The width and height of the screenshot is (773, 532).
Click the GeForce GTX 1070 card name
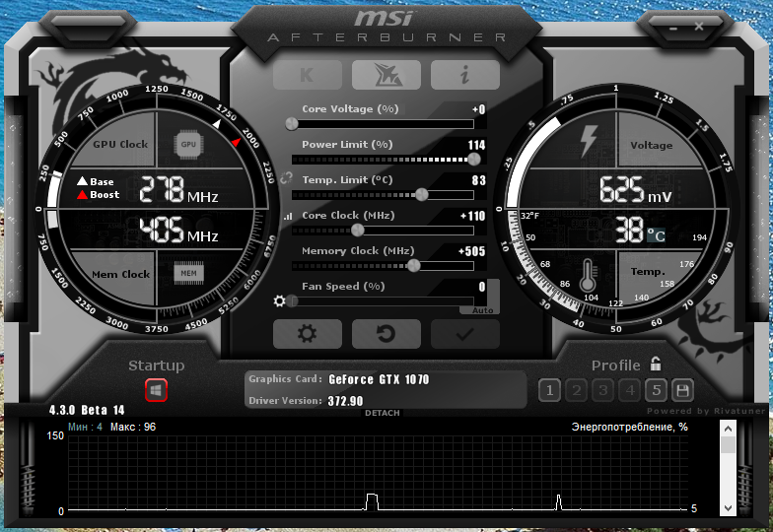click(x=379, y=379)
